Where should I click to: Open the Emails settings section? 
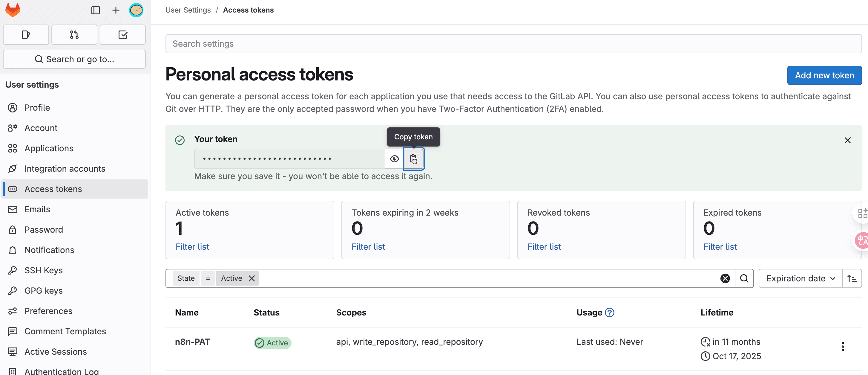coord(37,209)
